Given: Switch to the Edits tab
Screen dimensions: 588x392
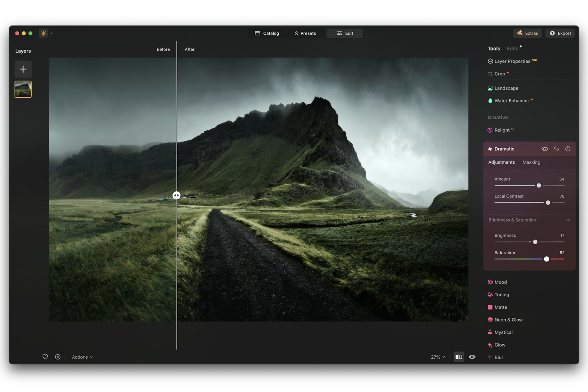Looking at the screenshot, I should (512, 49).
